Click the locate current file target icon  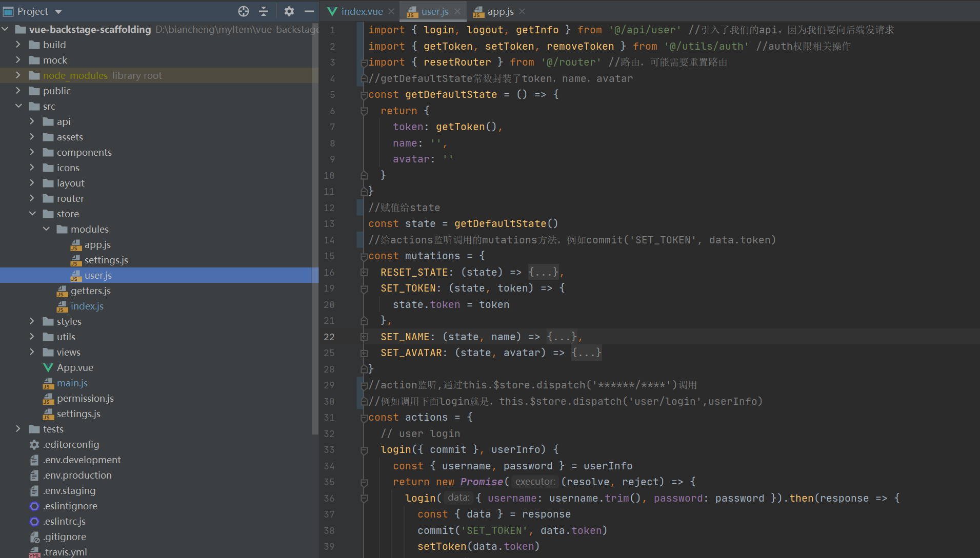click(x=244, y=11)
